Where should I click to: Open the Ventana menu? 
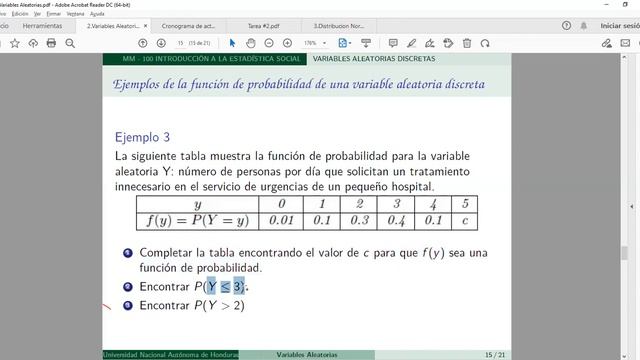[x=75, y=14]
